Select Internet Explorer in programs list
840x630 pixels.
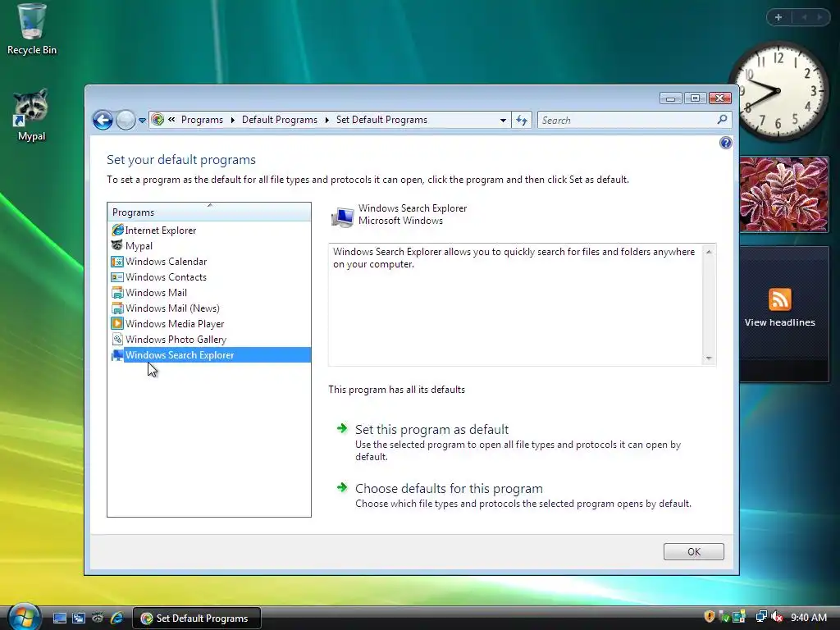[209, 231]
